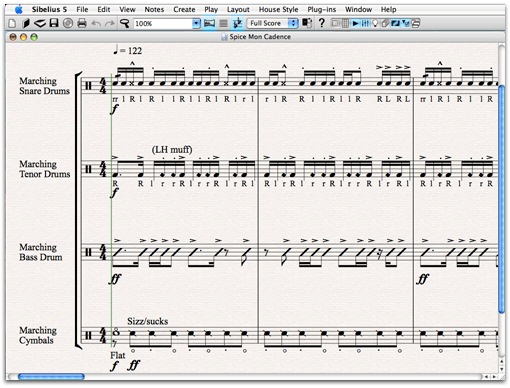Screen dimensions: 510x388
Task: Select the tempo marking quarter = 122
Action: 127,50
